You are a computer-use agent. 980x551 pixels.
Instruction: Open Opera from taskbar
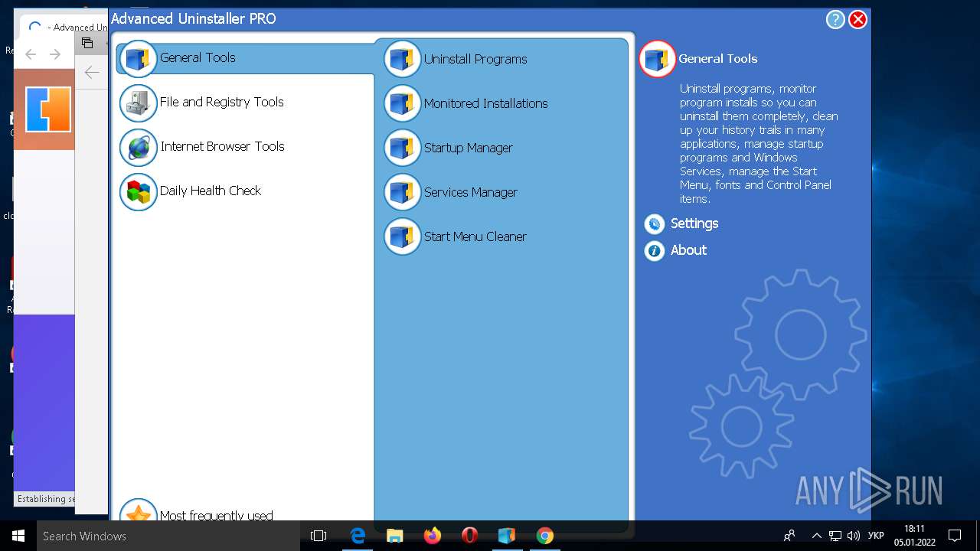coord(470,536)
